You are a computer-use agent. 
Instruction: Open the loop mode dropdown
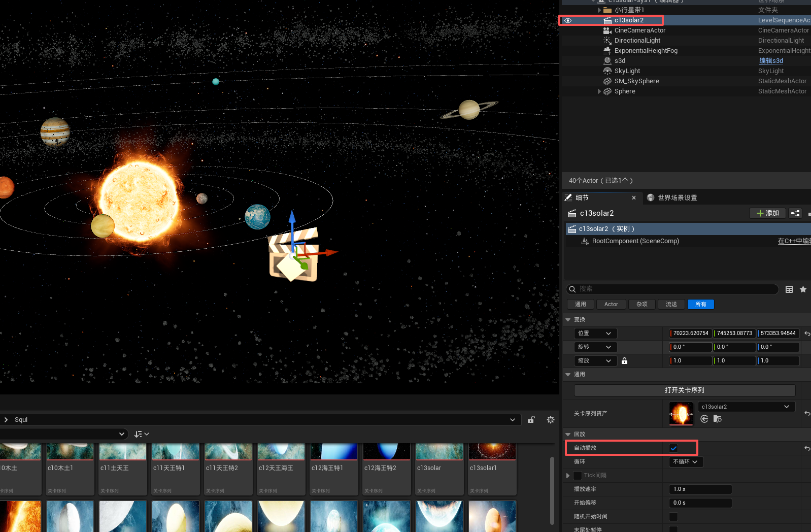click(x=686, y=462)
